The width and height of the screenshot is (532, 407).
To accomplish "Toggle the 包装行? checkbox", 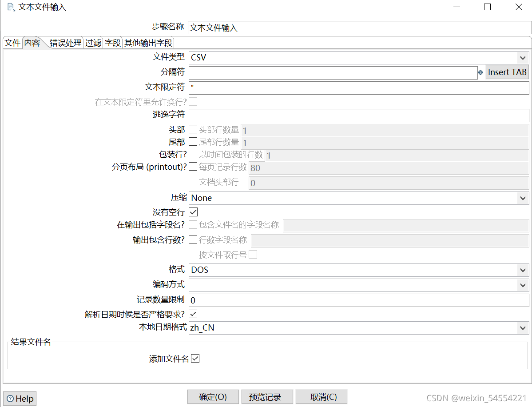I will pos(193,154).
